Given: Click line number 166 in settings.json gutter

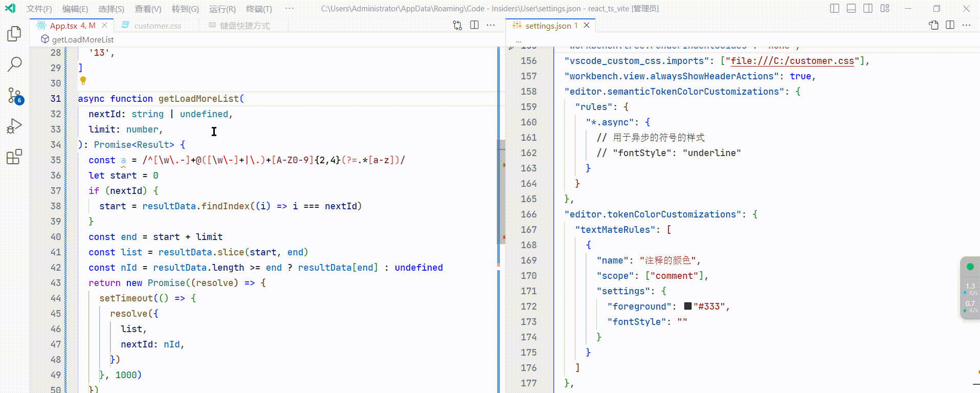Looking at the screenshot, I should [529, 214].
